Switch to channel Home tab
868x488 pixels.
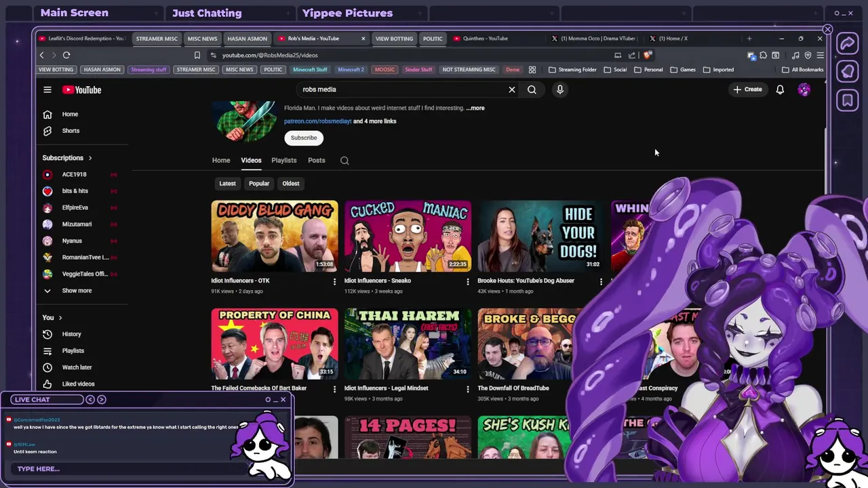coord(221,161)
